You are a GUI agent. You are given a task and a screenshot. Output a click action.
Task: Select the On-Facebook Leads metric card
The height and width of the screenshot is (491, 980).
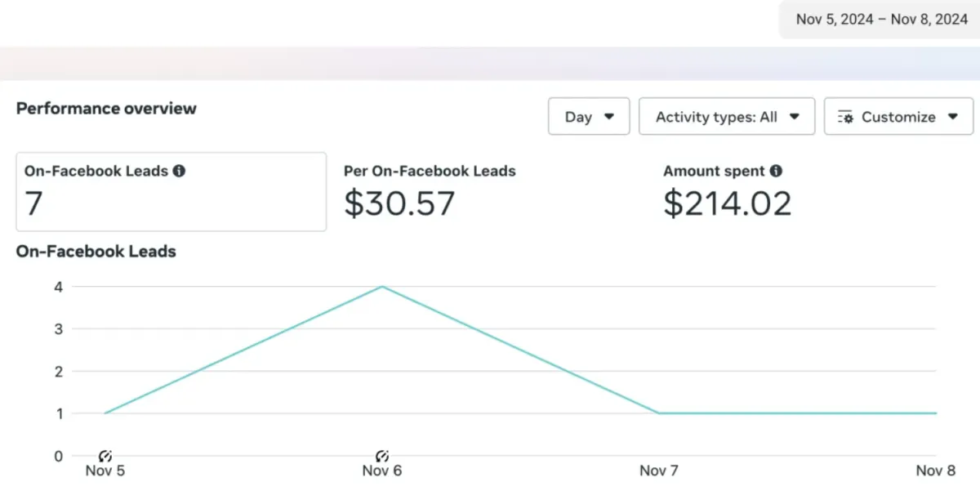click(171, 192)
